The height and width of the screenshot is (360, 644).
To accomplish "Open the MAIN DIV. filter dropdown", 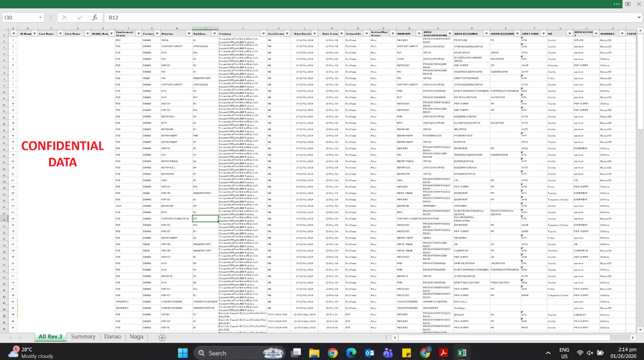I will point(419,34).
